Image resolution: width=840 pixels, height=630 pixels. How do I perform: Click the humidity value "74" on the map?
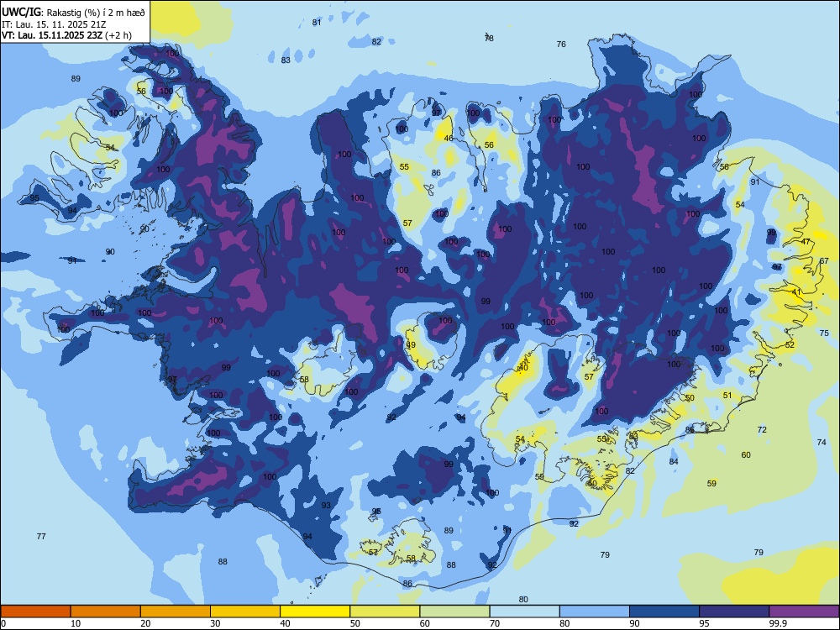(x=822, y=443)
